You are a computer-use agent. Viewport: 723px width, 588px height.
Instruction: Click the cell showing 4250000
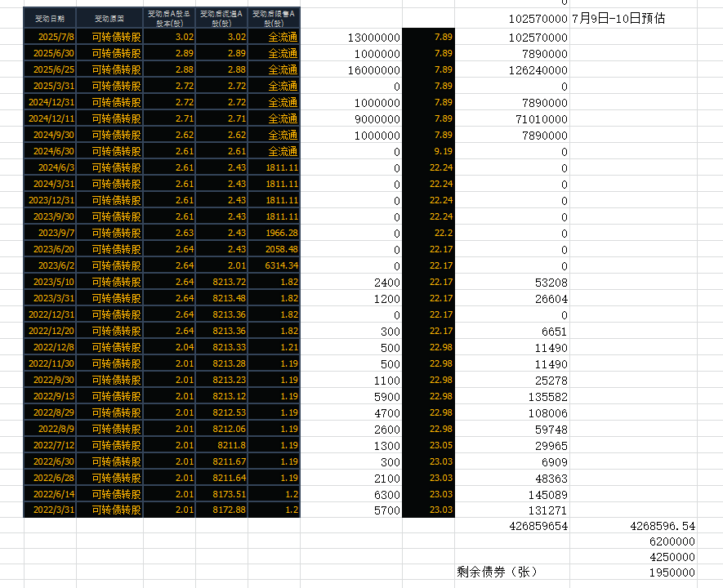(x=633, y=557)
